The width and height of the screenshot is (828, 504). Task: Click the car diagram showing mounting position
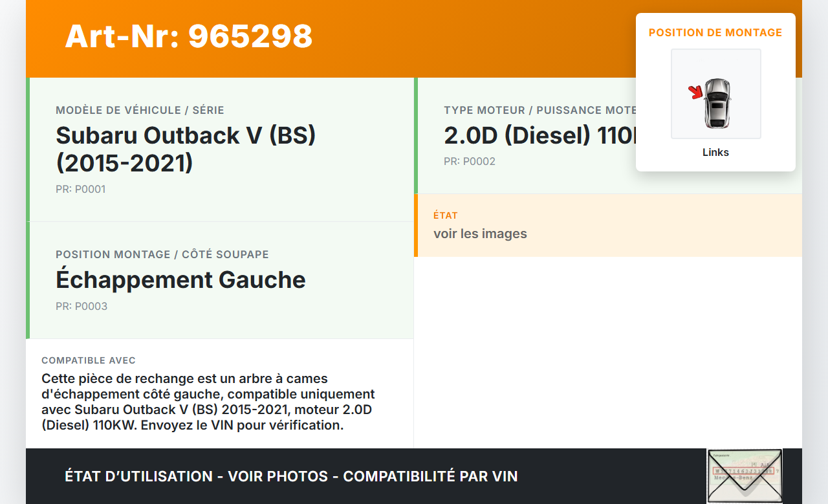715,93
